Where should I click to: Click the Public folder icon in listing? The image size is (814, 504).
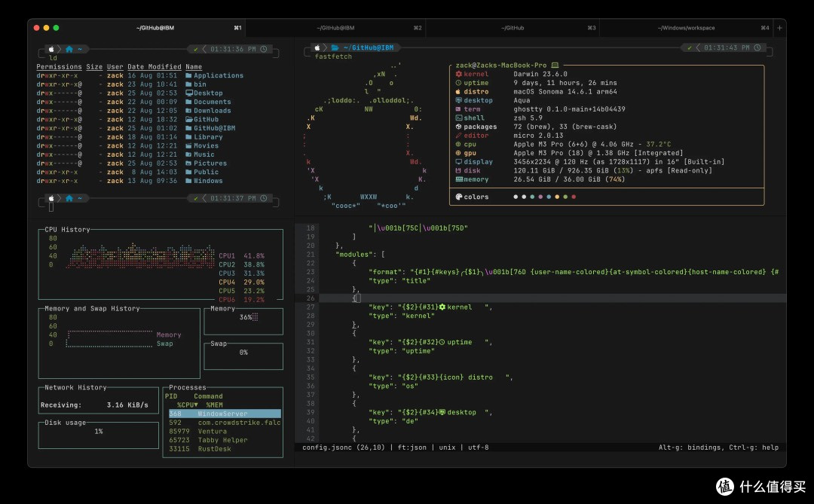[188, 173]
